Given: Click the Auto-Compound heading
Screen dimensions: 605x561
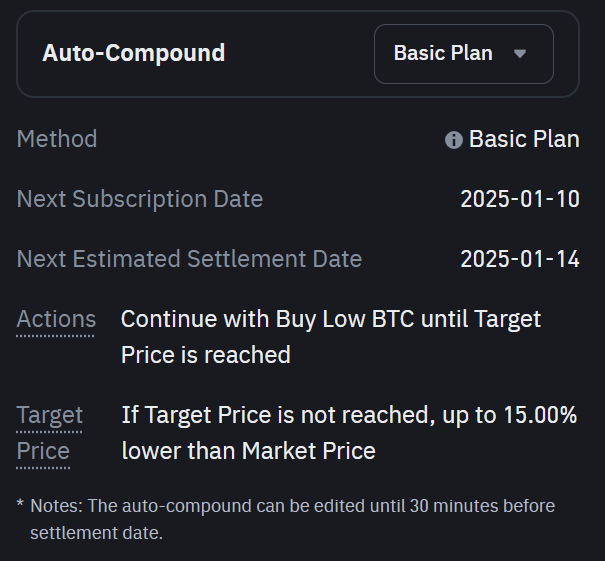Looking at the screenshot, I should coord(133,53).
